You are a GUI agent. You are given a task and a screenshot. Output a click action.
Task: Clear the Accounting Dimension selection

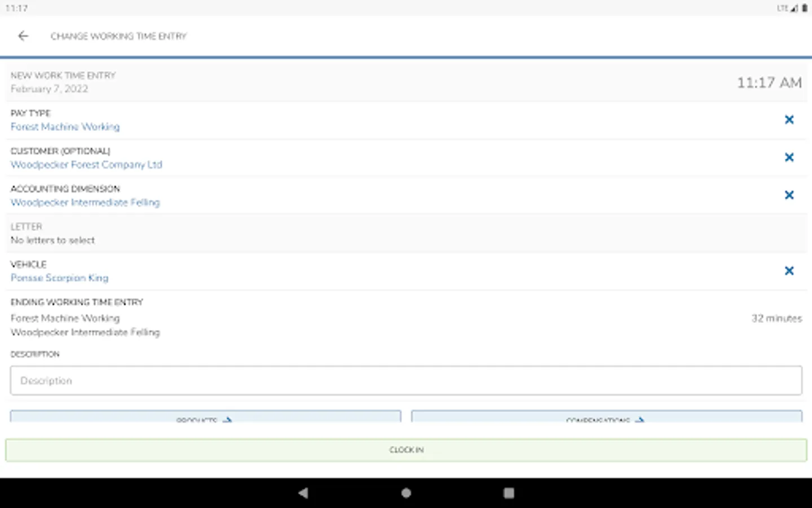click(x=789, y=195)
